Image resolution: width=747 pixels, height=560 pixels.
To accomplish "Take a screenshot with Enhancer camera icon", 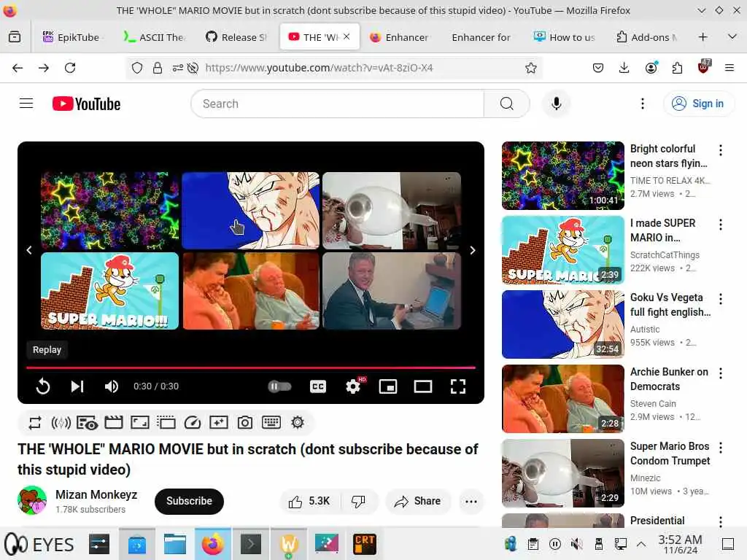I will click(x=245, y=423).
